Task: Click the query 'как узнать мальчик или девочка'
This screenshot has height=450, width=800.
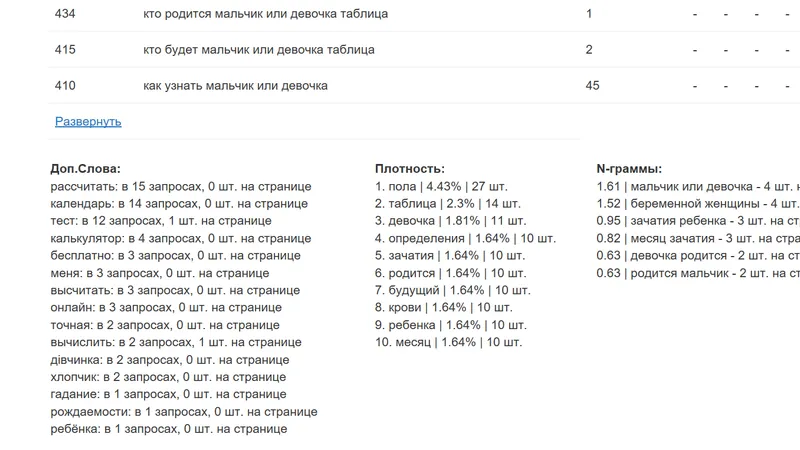Action: click(235, 85)
